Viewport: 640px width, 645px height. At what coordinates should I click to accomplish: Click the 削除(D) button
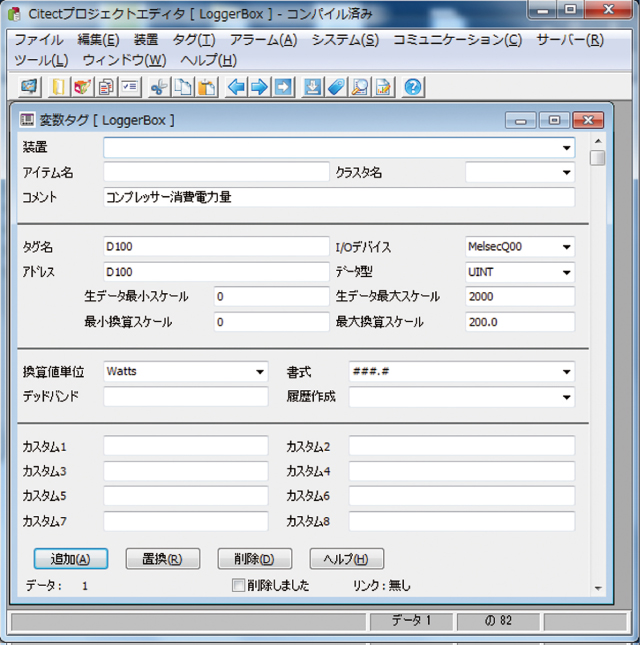[x=255, y=559]
